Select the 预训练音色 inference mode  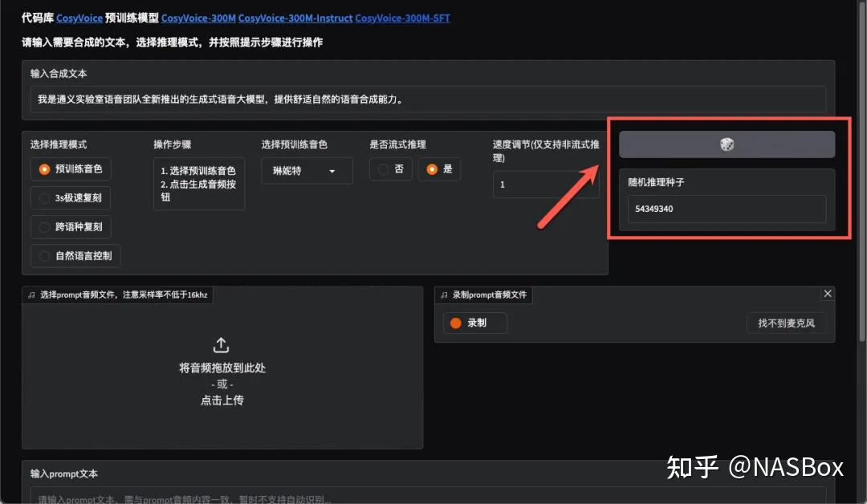click(x=45, y=169)
